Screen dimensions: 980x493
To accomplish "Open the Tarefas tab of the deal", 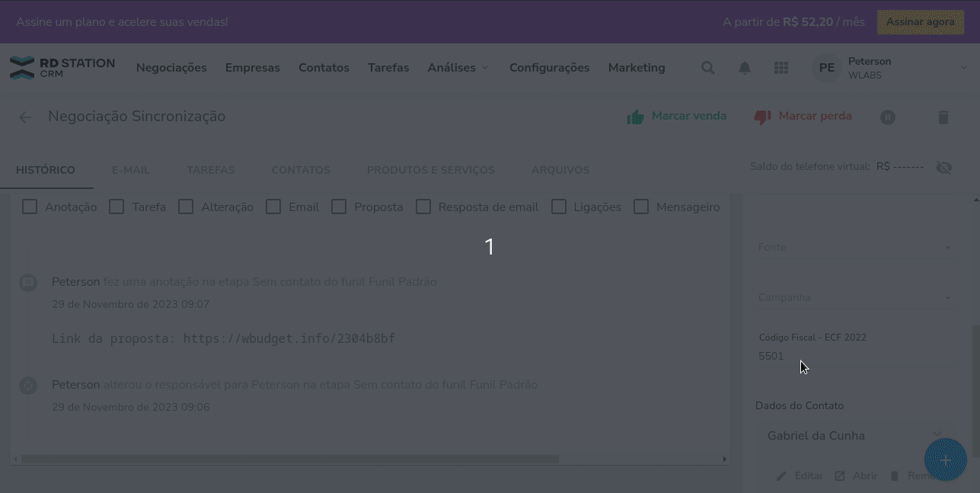I will (x=210, y=170).
